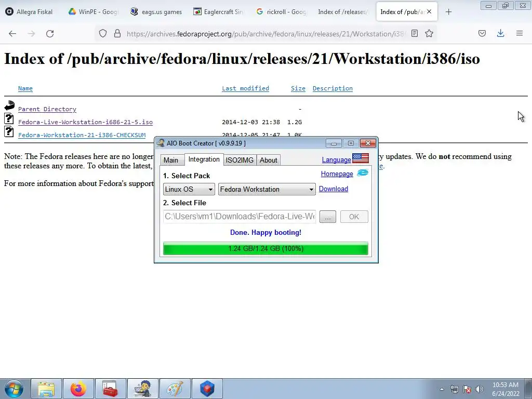This screenshot has height=399, width=532.
Task: Click the US flag language icon
Action: click(x=361, y=158)
